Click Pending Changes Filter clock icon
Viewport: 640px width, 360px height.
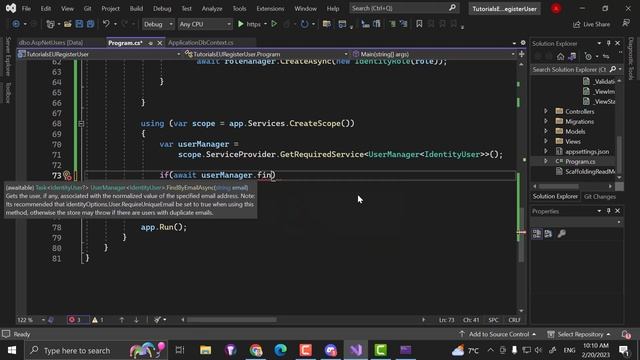588,56
